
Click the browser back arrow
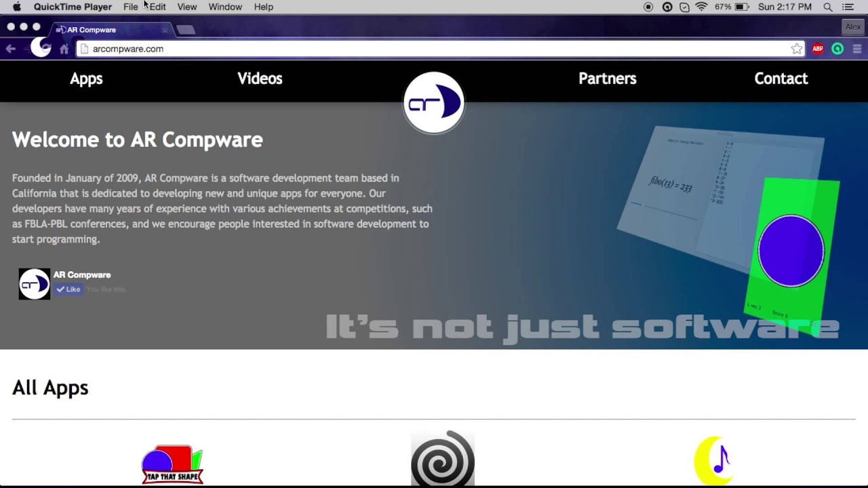click(10, 49)
